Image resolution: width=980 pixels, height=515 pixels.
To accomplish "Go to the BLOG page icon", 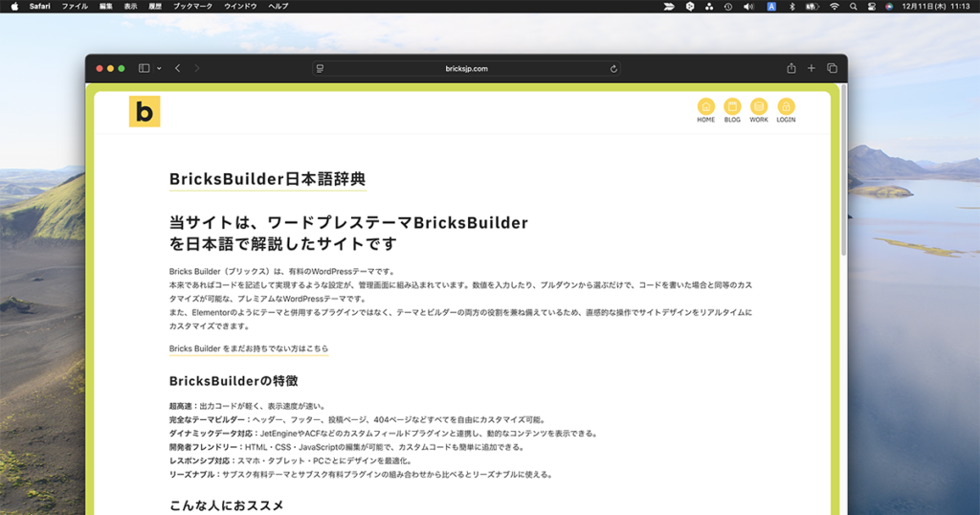I will click(732, 107).
